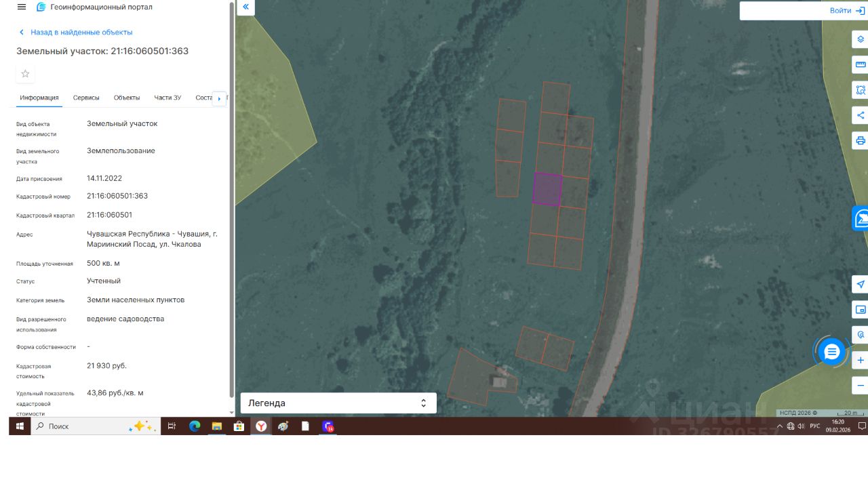The width and height of the screenshot is (868, 488).
Task: Toggle the overview mini-map
Action: point(861,310)
